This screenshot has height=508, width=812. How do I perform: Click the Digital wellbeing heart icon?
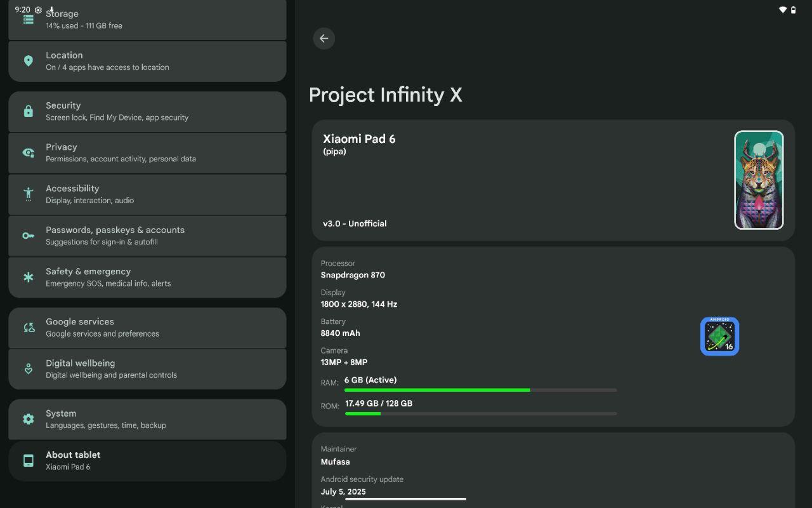coord(28,369)
